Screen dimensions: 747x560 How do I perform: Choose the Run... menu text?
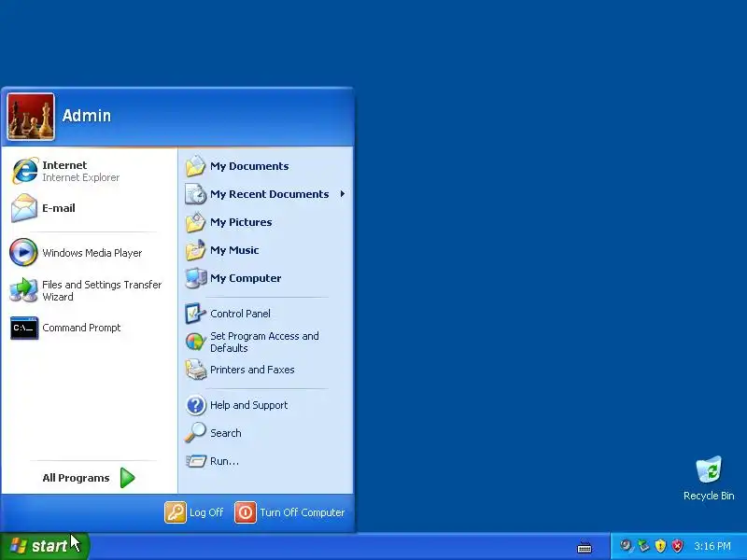(x=224, y=461)
